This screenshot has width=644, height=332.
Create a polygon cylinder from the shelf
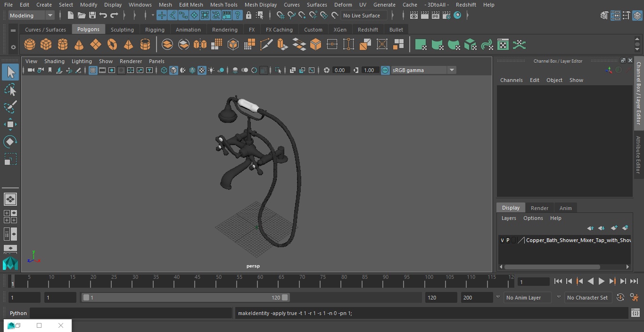[x=63, y=45]
